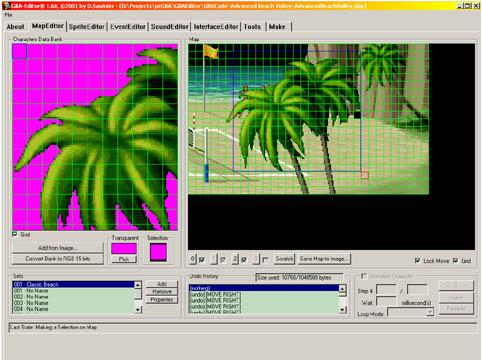This screenshot has width=482, height=361.
Task: Switch to the SpriteEditor tab
Action: pos(87,27)
